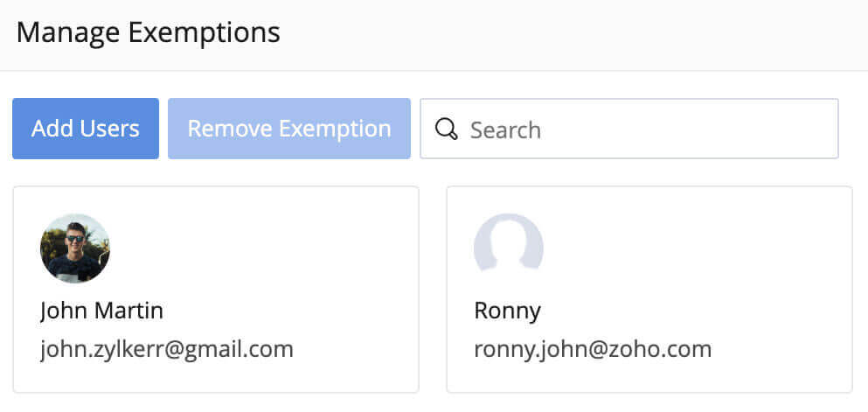Click empty header bar right of title
Viewport: 868px width, 412px height.
[568, 33]
